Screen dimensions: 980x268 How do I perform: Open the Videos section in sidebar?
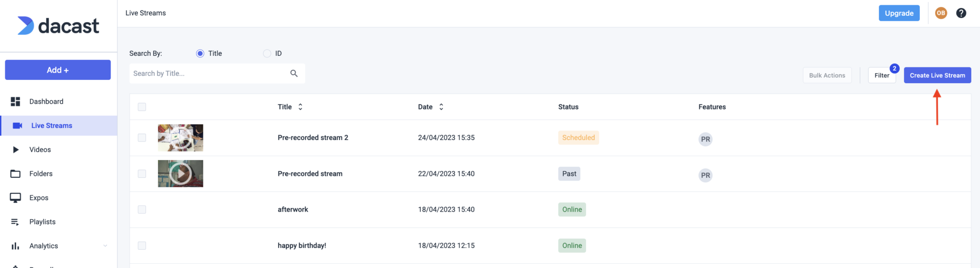(x=40, y=150)
